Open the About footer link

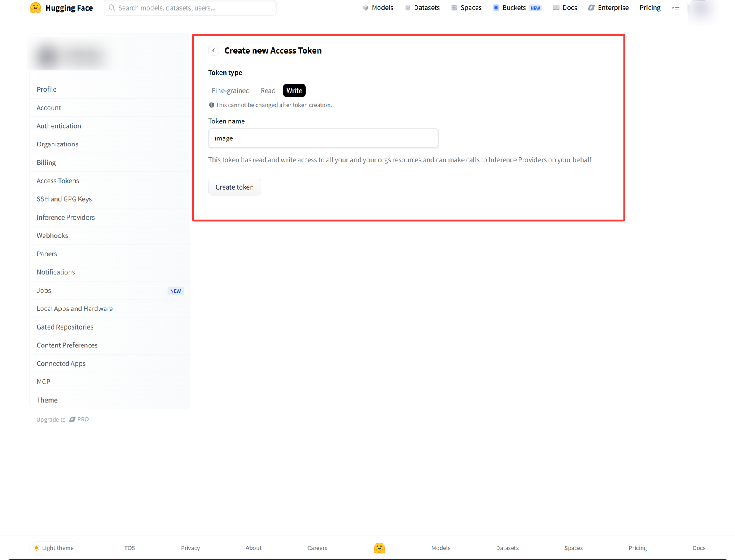(253, 548)
